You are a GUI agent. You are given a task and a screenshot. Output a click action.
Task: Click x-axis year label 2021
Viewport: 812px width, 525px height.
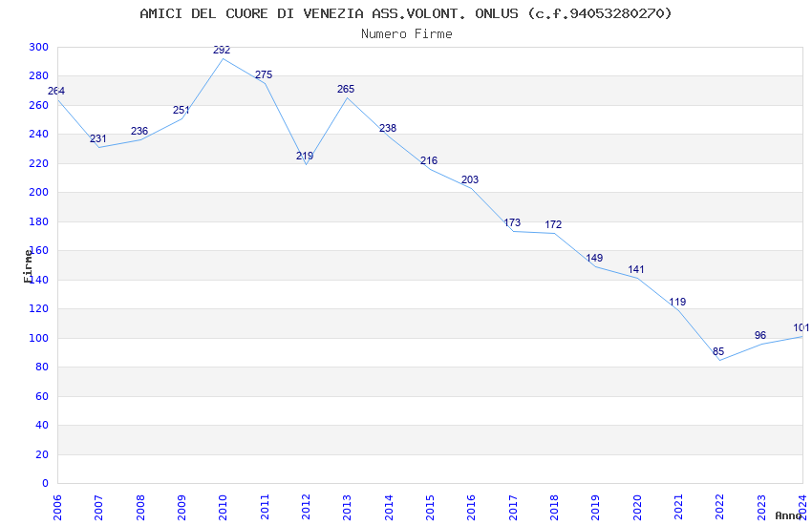678,508
